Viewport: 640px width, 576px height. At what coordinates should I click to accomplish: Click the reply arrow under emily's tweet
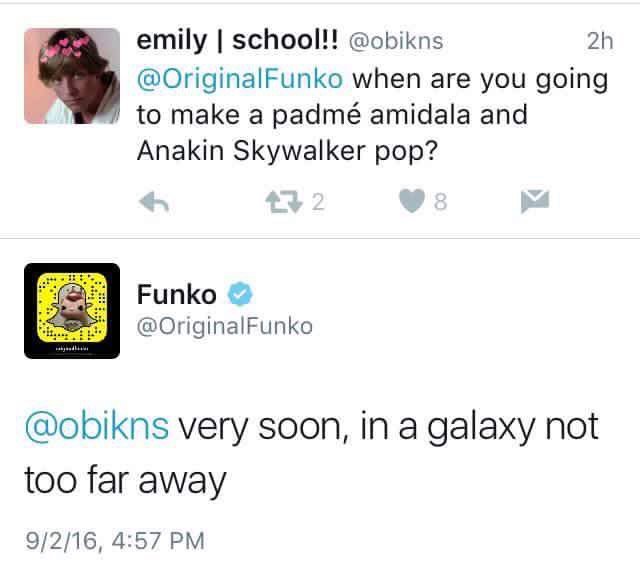pyautogui.click(x=152, y=202)
